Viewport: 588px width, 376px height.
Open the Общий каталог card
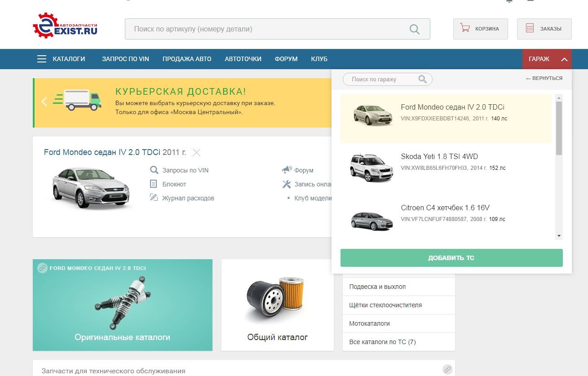coord(278,305)
